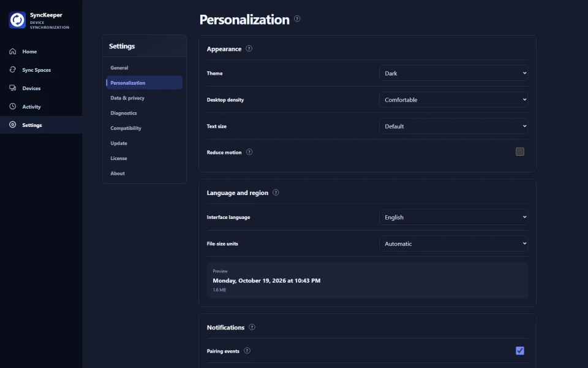Open the Desktop density dropdown
588x368 pixels.
[x=453, y=99]
